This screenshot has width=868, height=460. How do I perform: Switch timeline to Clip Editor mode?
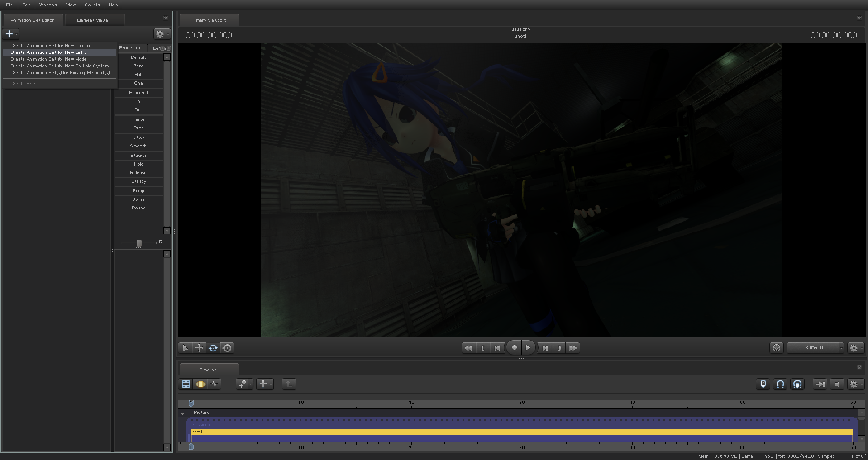[x=186, y=384]
